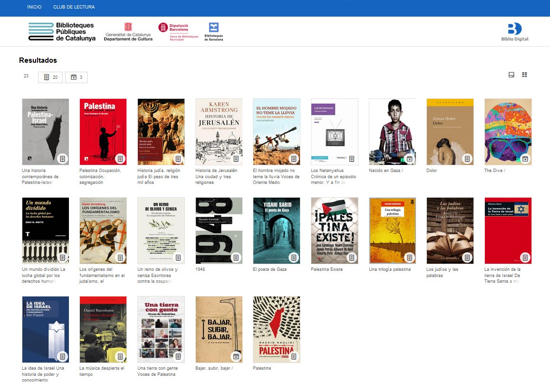Click title link 'Palestina Existe'
Image resolution: width=550 pixels, height=392 pixels.
point(327,269)
